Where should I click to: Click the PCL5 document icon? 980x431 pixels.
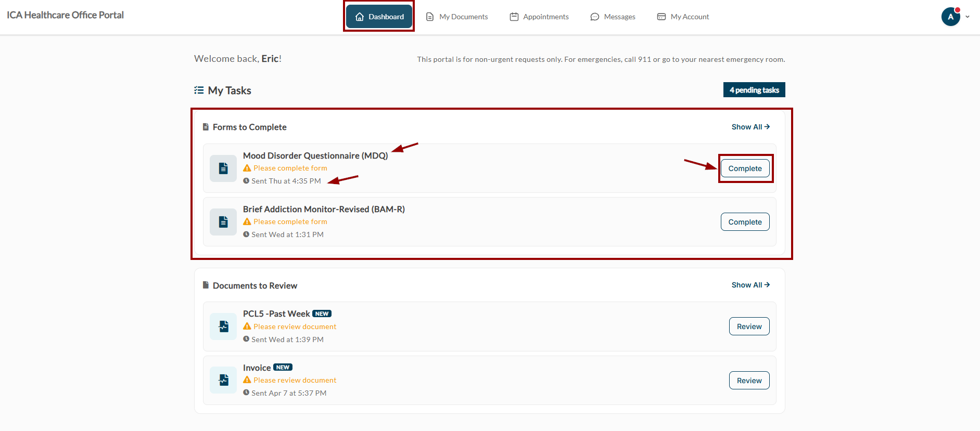click(223, 326)
